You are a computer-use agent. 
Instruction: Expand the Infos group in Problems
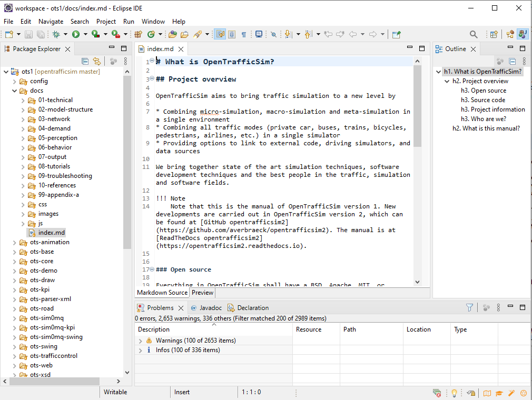(x=141, y=350)
